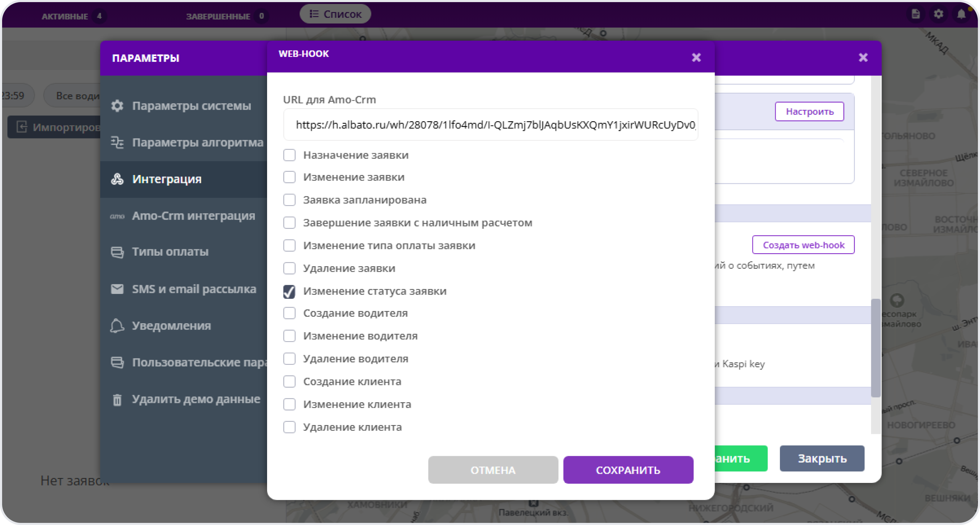Click the envelope icon for SMS и email рассылка

tap(117, 289)
